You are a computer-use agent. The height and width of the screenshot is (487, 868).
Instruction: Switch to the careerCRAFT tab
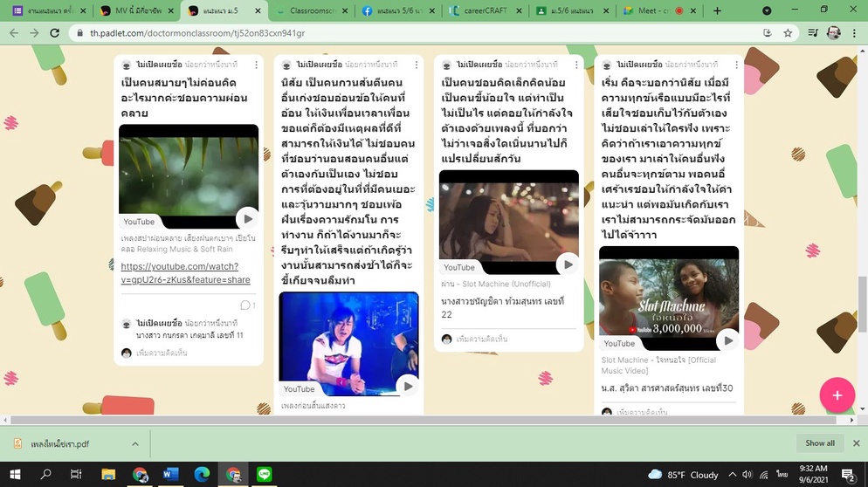486,10
